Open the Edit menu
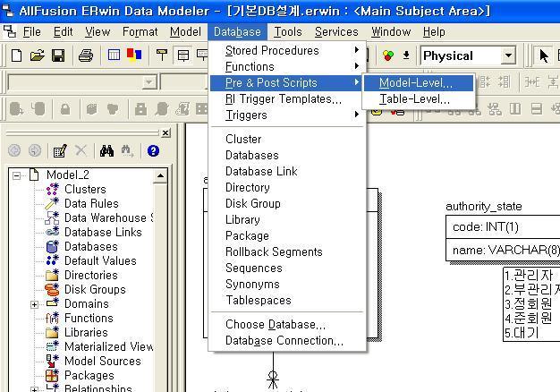Image resolution: width=560 pixels, height=392 pixels. click(63, 32)
